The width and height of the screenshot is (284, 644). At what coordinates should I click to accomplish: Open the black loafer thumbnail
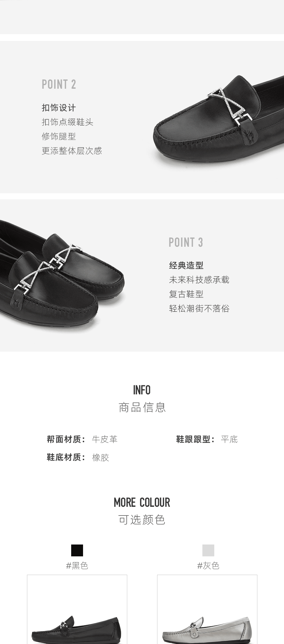coord(77,609)
